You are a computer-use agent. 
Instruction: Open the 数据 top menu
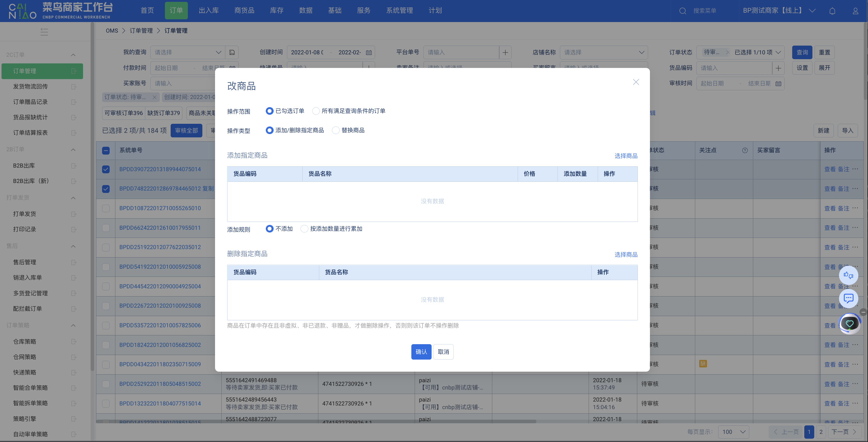(x=306, y=11)
